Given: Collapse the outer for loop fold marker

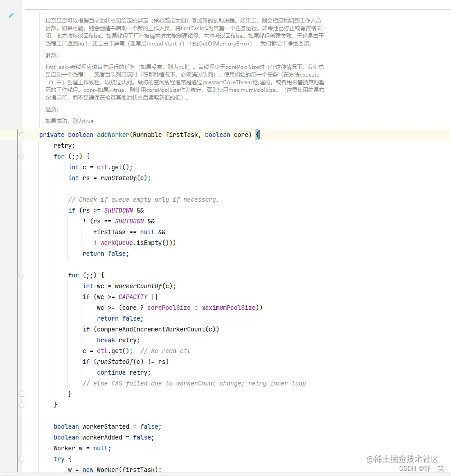Looking at the screenshot, I should point(22,157).
